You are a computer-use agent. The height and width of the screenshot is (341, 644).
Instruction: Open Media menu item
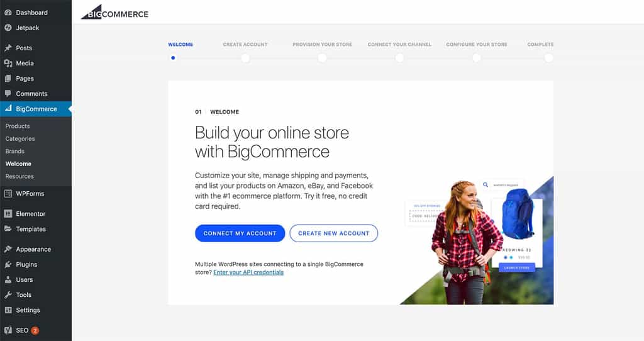click(x=25, y=64)
